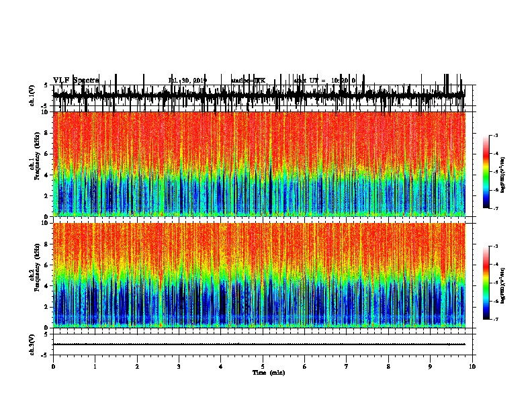The height and width of the screenshot is (411, 532).
Task: Click the '-3' label on ch.2 colorbar
Action: 496,246
